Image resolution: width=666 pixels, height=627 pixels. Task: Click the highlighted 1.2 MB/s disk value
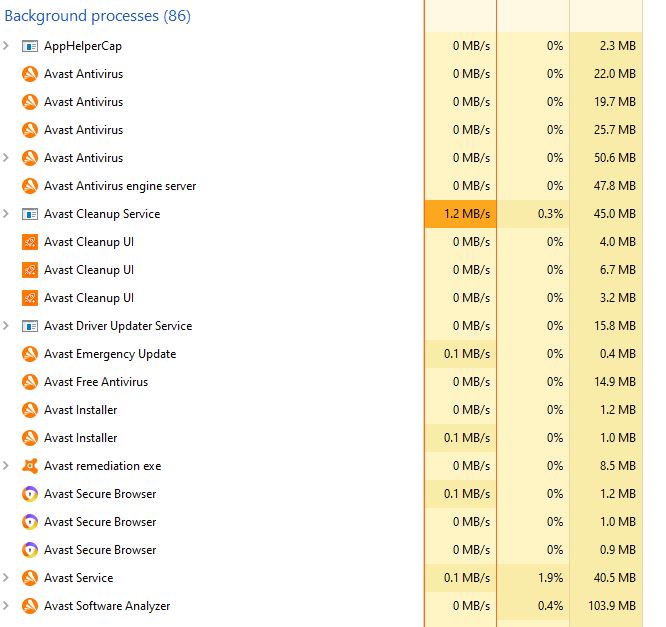click(467, 214)
